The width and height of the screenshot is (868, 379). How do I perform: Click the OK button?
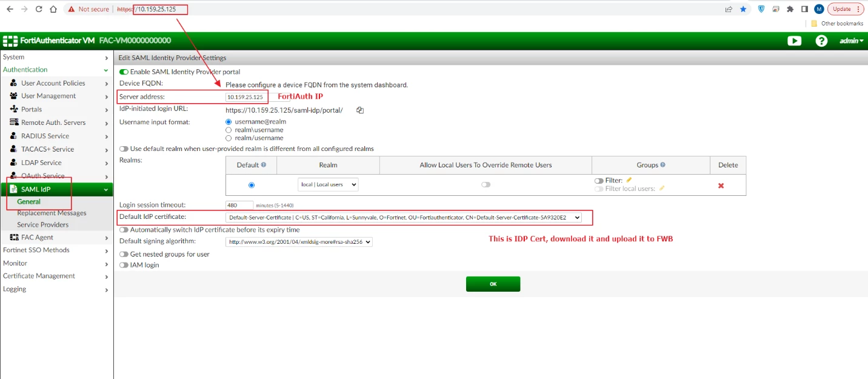click(x=493, y=284)
